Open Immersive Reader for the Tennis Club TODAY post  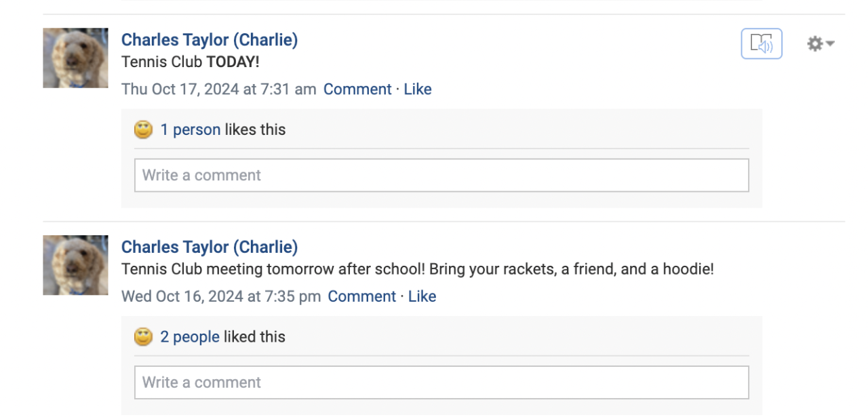point(761,44)
